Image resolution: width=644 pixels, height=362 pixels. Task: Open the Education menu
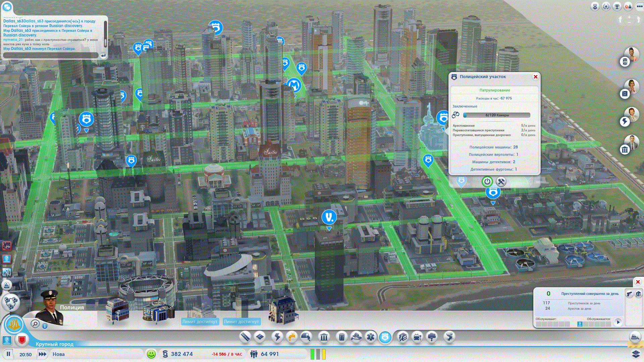click(x=403, y=337)
